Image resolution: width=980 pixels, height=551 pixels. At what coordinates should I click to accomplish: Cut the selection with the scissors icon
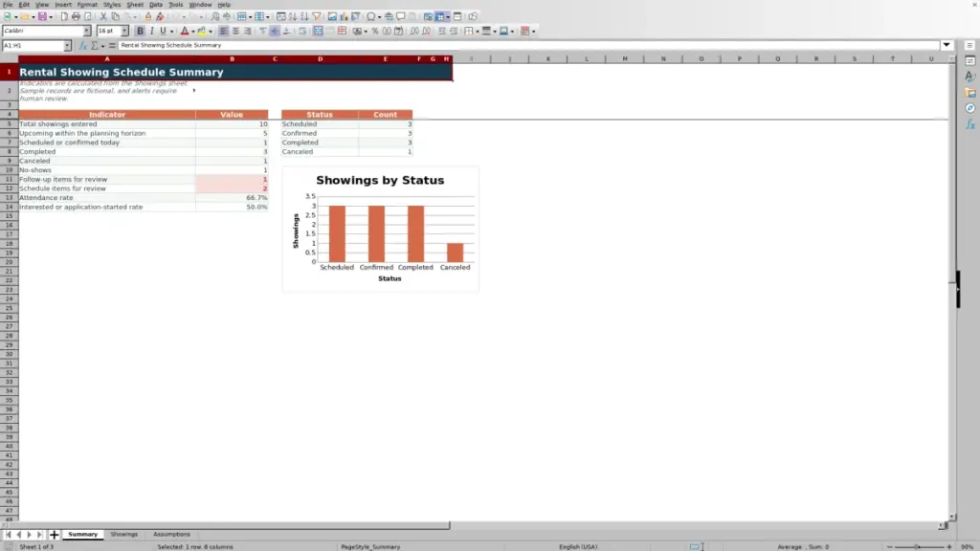click(x=103, y=17)
